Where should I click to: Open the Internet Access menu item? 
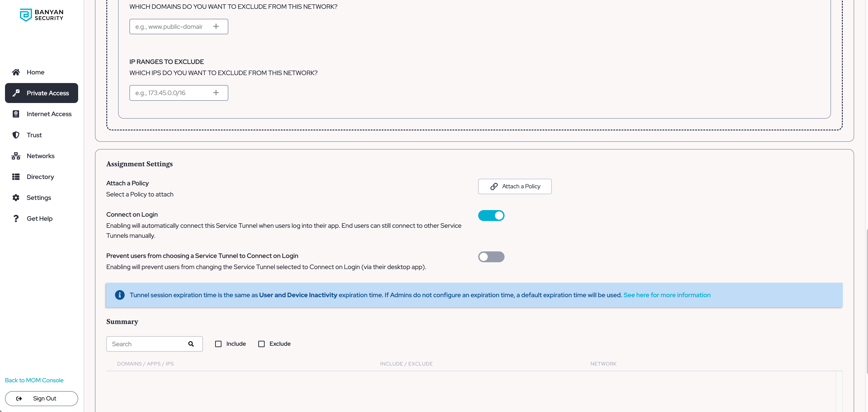[x=49, y=114]
